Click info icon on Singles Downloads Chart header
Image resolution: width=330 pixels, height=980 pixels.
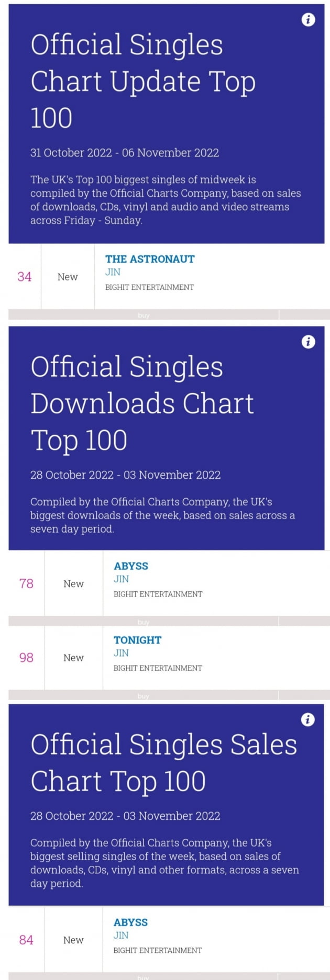(x=308, y=342)
